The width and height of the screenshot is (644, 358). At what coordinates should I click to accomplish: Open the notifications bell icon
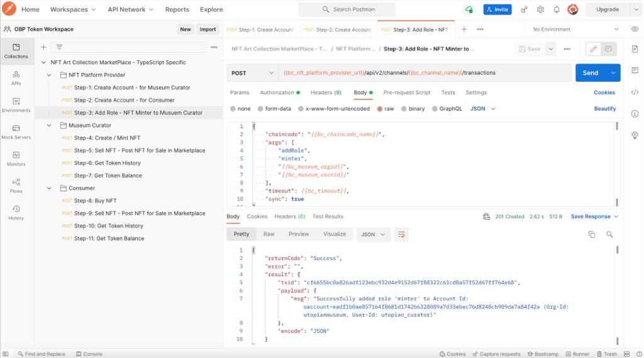tap(556, 9)
